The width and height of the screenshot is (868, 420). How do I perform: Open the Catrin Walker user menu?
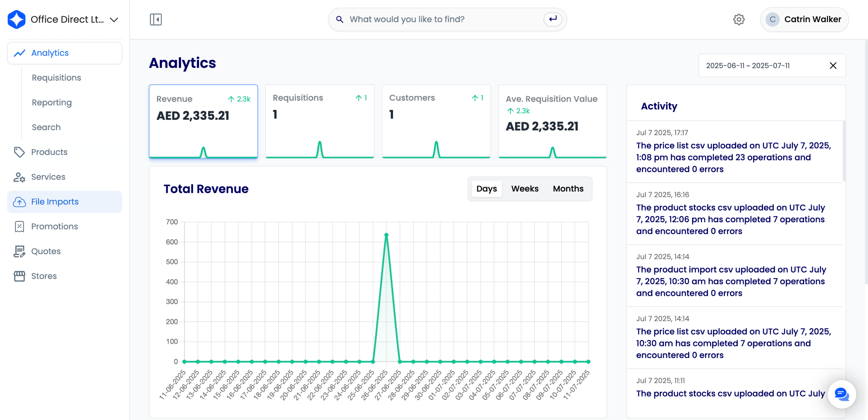pos(804,19)
